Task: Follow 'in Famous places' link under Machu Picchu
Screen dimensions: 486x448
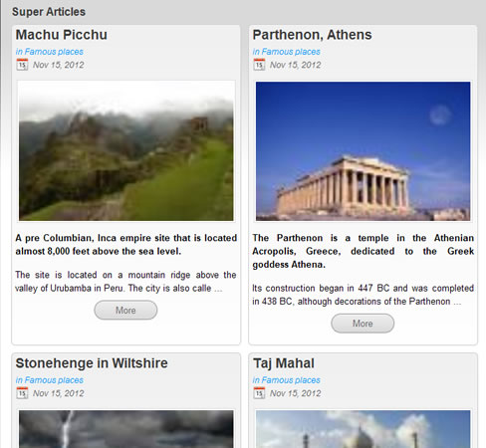Action: (x=50, y=52)
